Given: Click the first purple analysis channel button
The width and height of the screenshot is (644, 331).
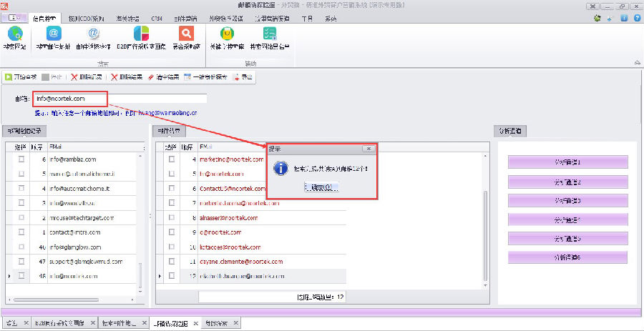Looking at the screenshot, I should 567,162.
